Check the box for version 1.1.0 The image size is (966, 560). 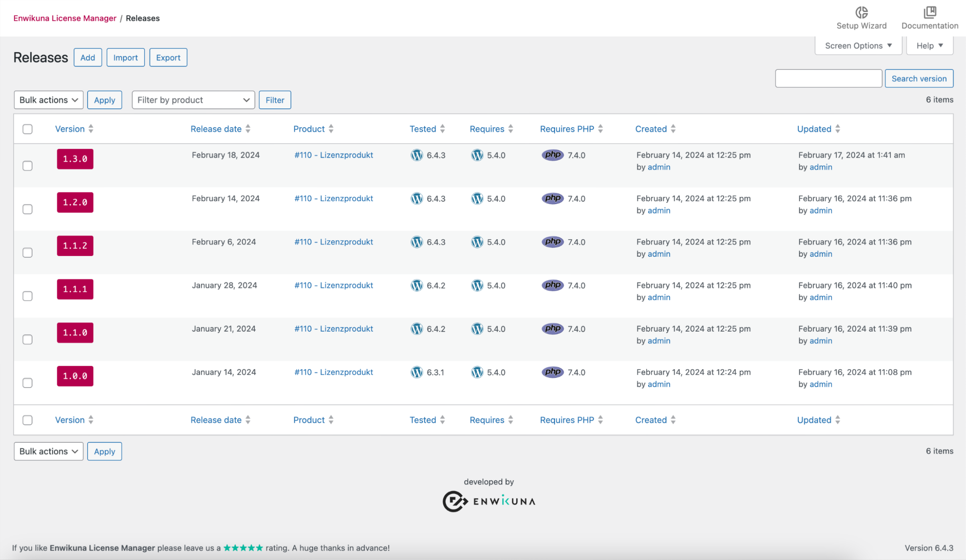click(28, 340)
